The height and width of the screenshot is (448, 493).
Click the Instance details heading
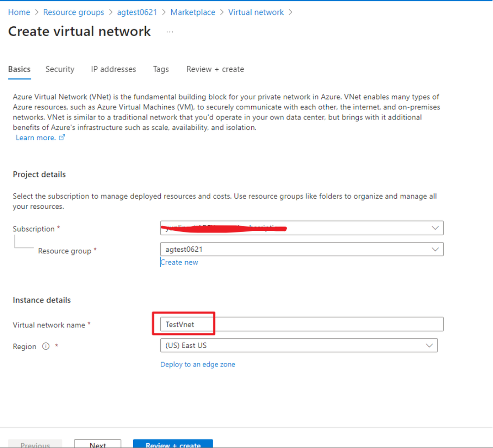click(42, 300)
